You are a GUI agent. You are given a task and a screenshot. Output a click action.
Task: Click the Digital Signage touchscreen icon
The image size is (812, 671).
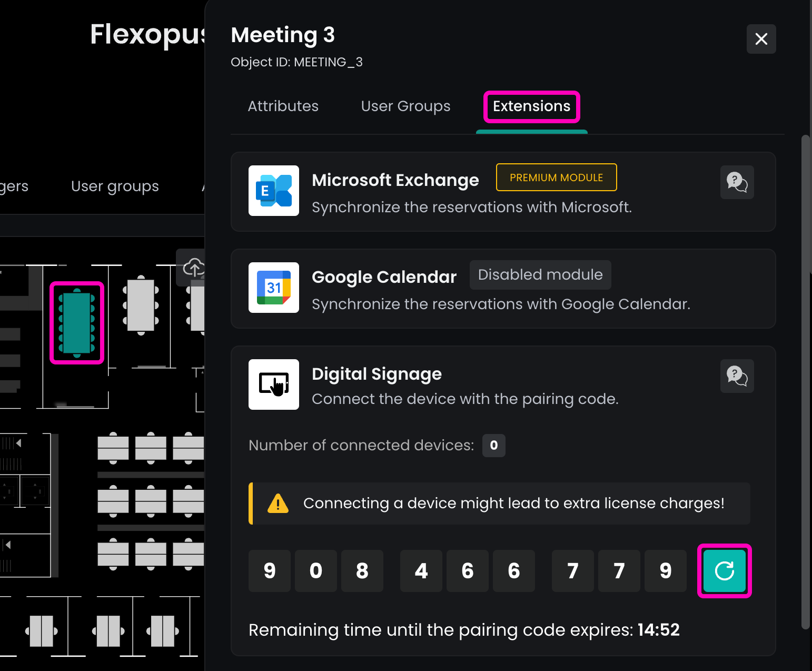tap(274, 384)
